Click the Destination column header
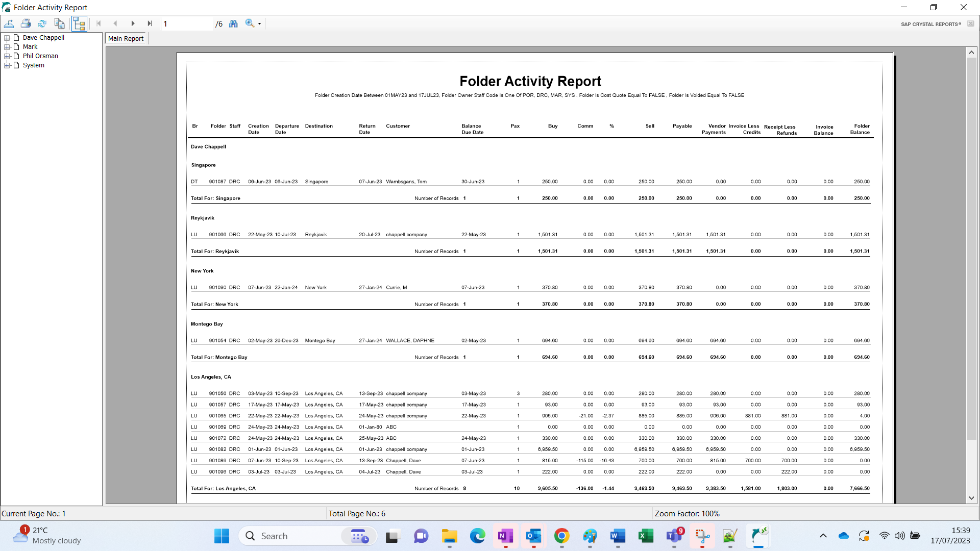The height and width of the screenshot is (551, 980). click(319, 126)
